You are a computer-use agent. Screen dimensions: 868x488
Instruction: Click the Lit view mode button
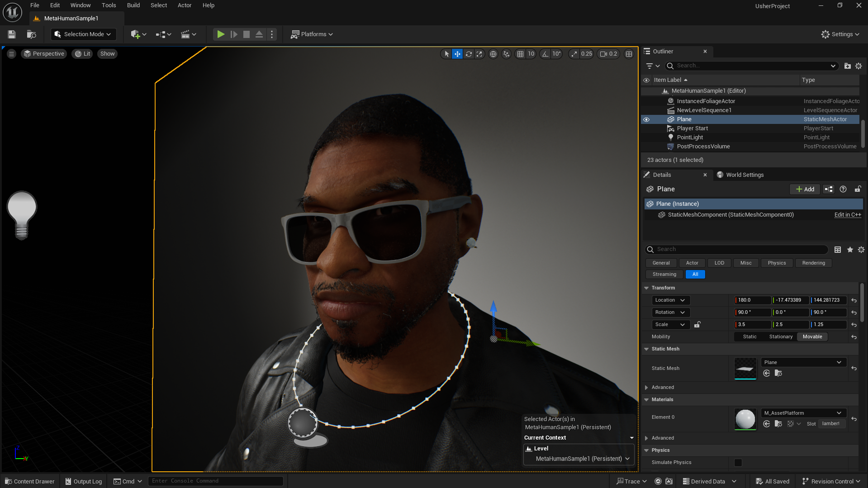coord(82,54)
